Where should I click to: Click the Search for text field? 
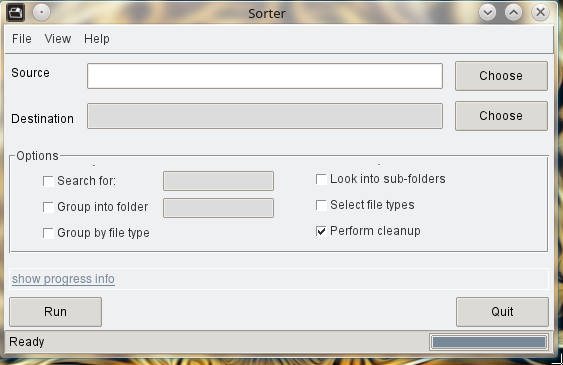(218, 181)
